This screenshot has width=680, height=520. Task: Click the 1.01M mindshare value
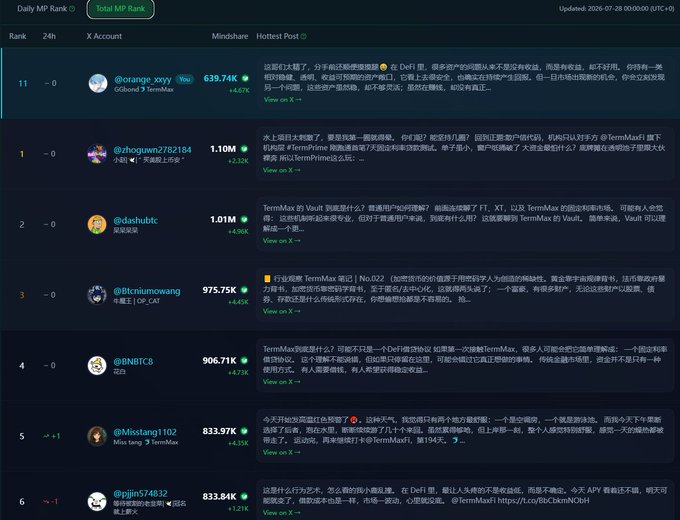pyautogui.click(x=223, y=219)
